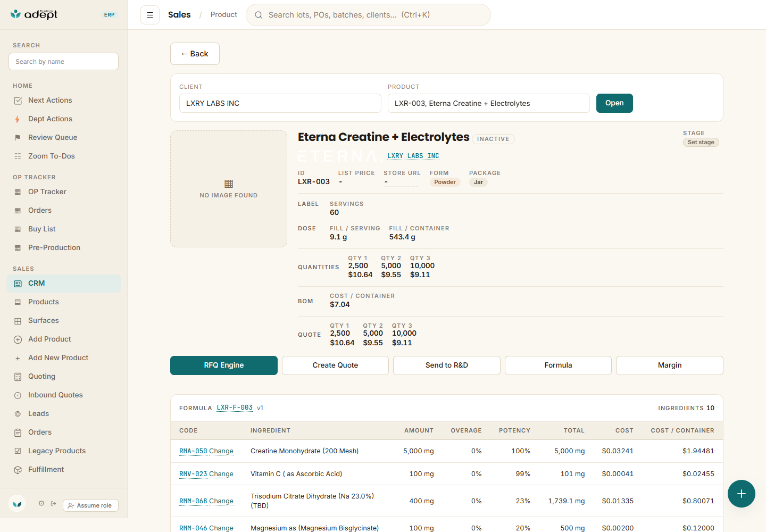Click the Dept Actions lightning bolt icon
This screenshot has height=532, width=766.
coord(18,119)
